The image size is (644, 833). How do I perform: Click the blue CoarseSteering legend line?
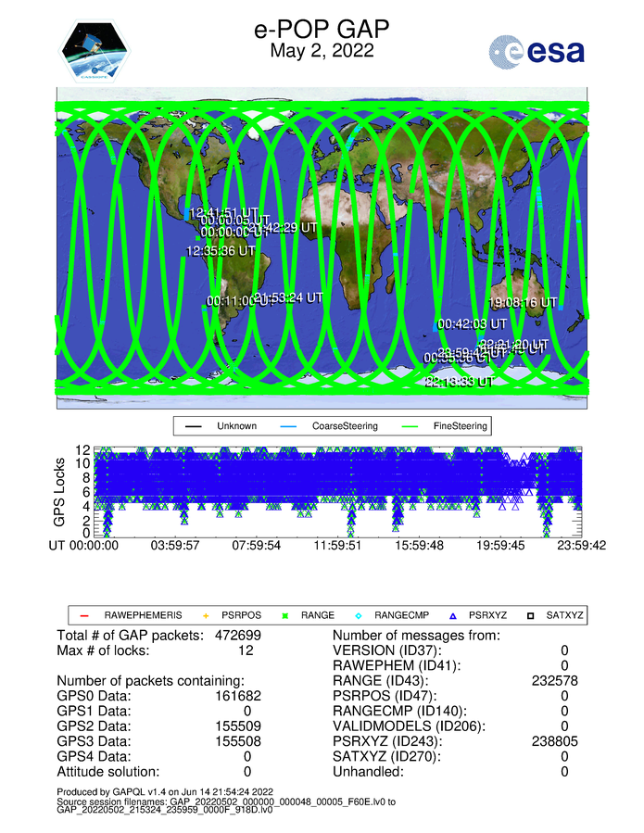(x=289, y=426)
